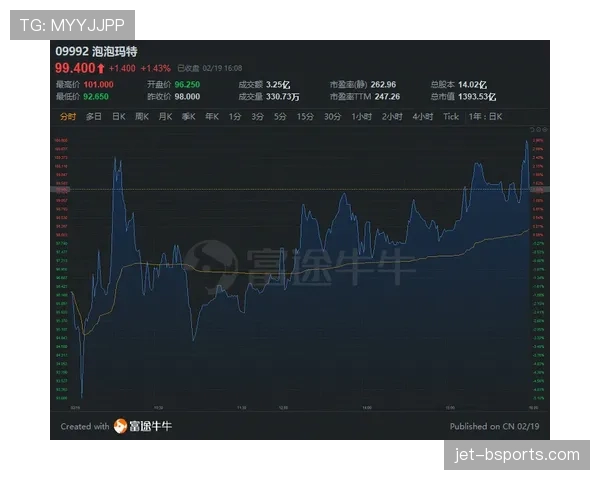Image resolution: width=600 pixels, height=480 pixels.
Task: Select the 季K quarterly tab
Action: pos(189,116)
